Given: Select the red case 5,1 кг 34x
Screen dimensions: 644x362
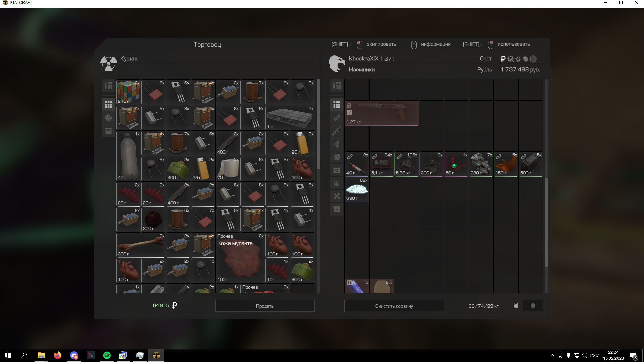Looking at the screenshot, I should pos(382,164).
